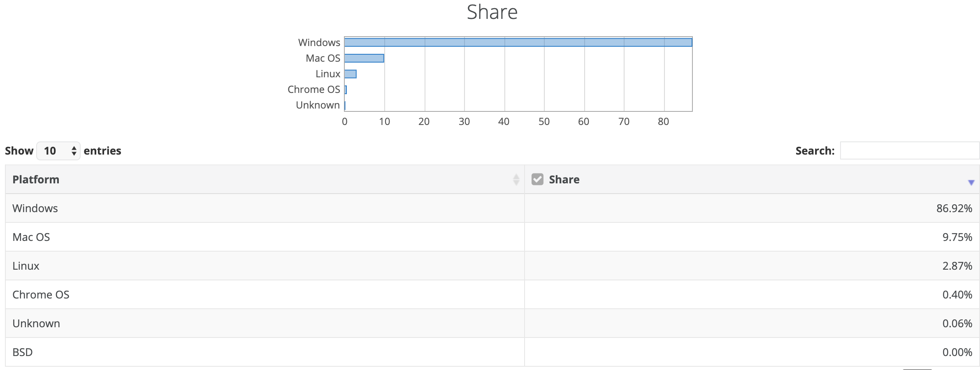Click the Share chart title
This screenshot has width=980, height=370.
(x=492, y=12)
